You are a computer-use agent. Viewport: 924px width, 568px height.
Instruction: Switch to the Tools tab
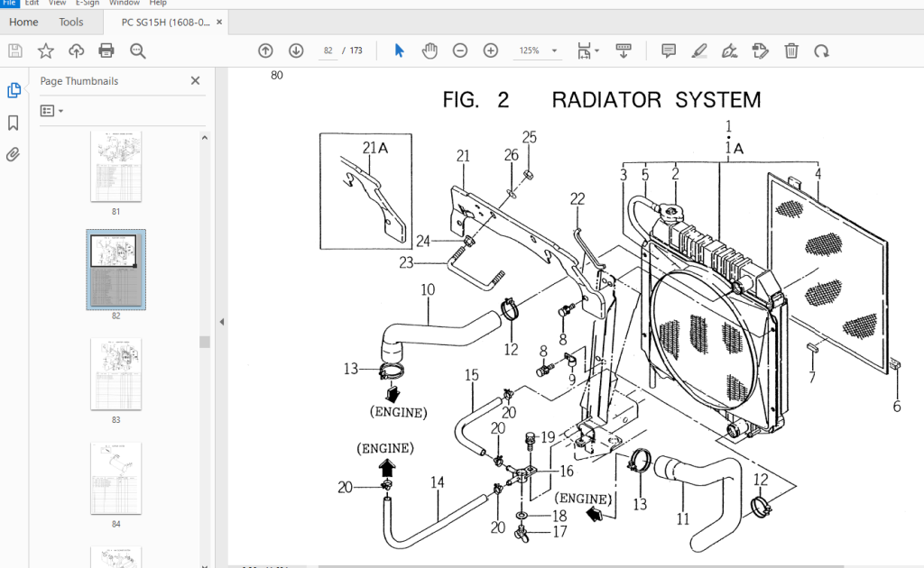point(71,22)
